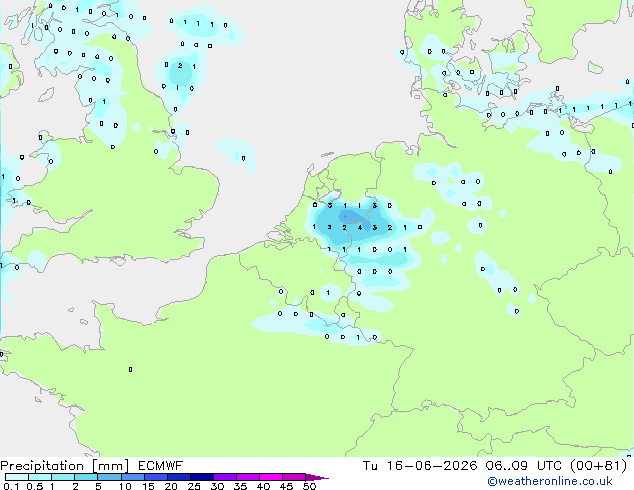The image size is (634, 490).
Task: Click the legend scale value "50"
Action: click(x=309, y=486)
